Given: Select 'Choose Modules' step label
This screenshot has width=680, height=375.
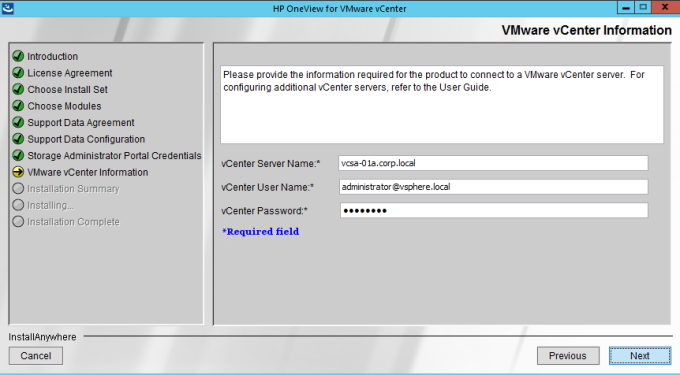Looking at the screenshot, I should (64, 106).
